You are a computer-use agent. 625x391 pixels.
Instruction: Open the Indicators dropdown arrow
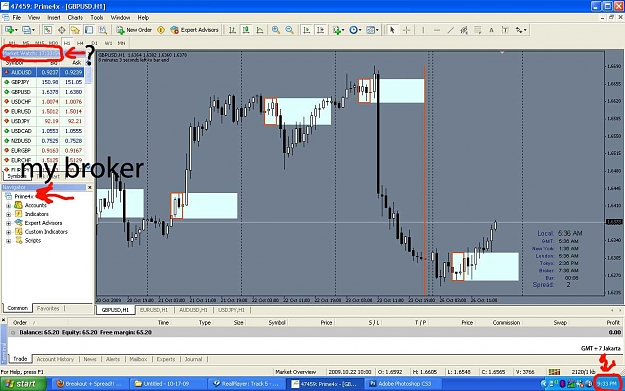343,30
